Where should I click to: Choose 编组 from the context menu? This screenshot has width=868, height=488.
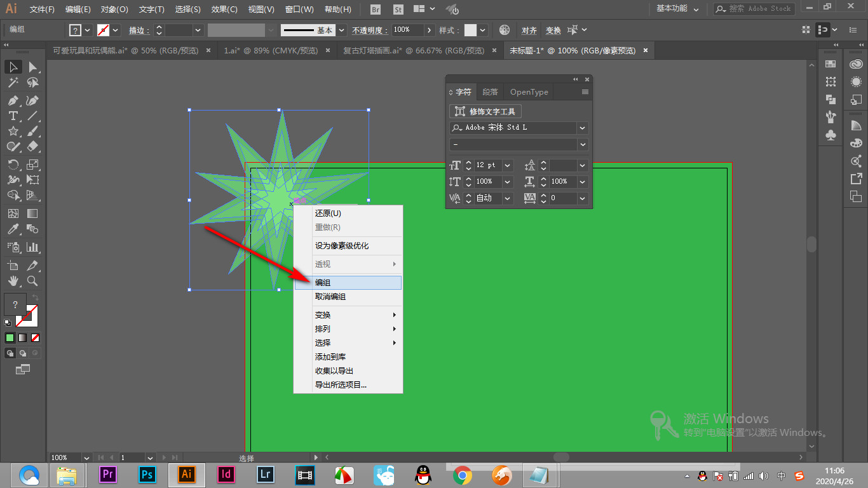[x=348, y=283]
